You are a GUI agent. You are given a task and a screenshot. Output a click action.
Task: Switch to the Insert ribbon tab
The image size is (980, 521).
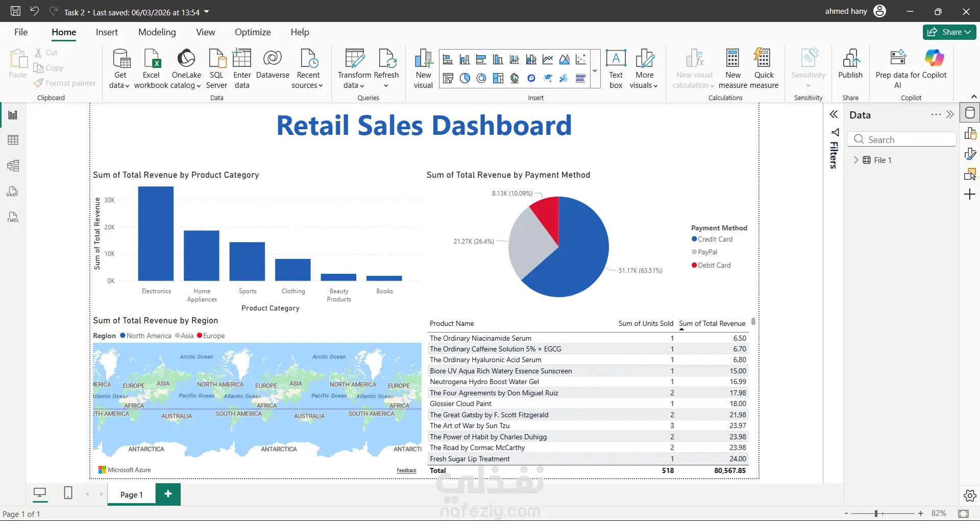pos(107,32)
